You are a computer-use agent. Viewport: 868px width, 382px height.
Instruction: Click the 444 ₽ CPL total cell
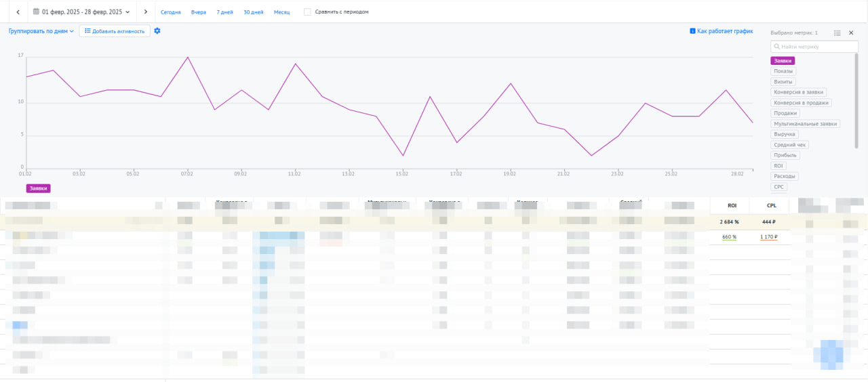tap(770, 221)
